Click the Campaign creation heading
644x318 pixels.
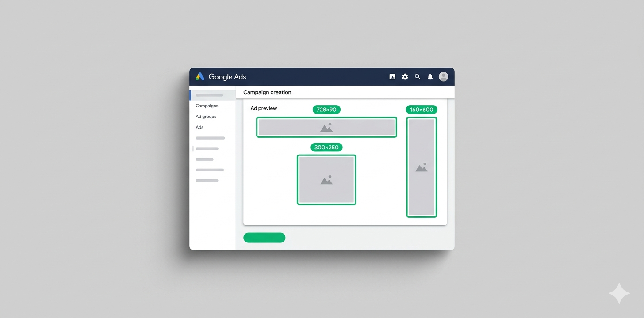(x=267, y=92)
